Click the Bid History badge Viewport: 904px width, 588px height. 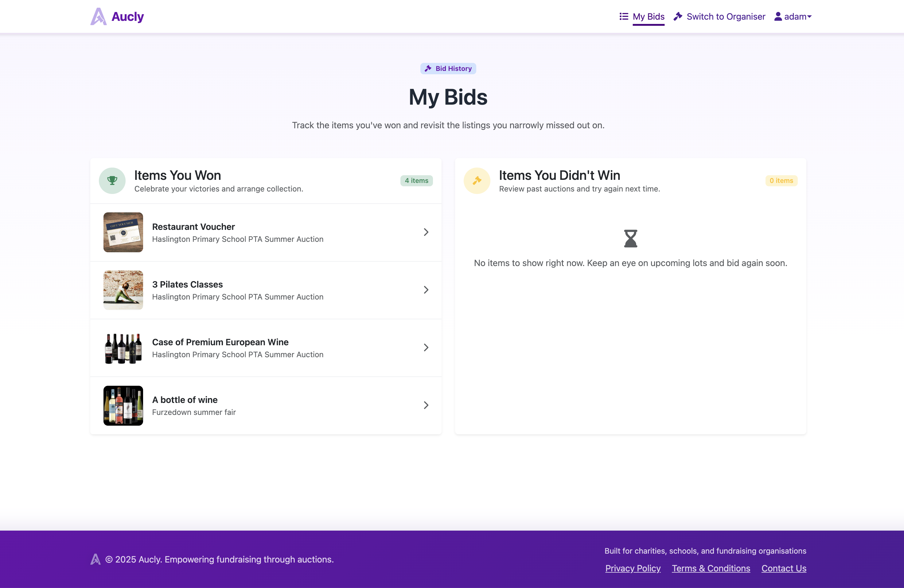(448, 68)
